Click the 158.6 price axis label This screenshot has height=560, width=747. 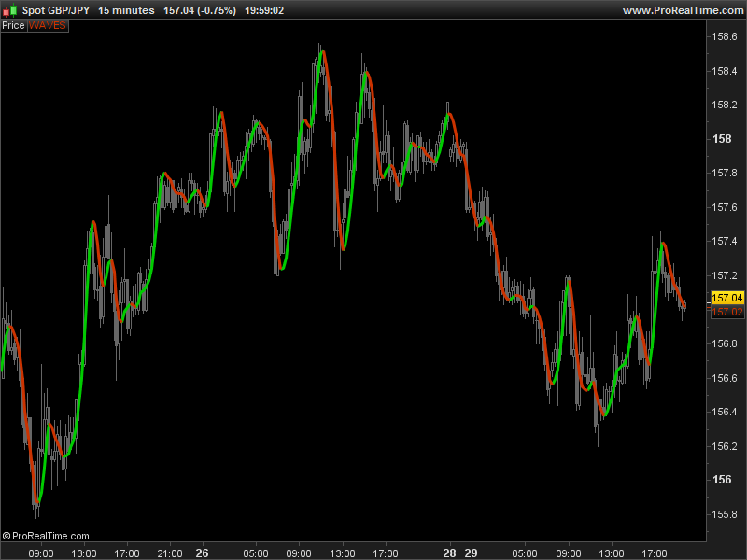click(x=725, y=36)
